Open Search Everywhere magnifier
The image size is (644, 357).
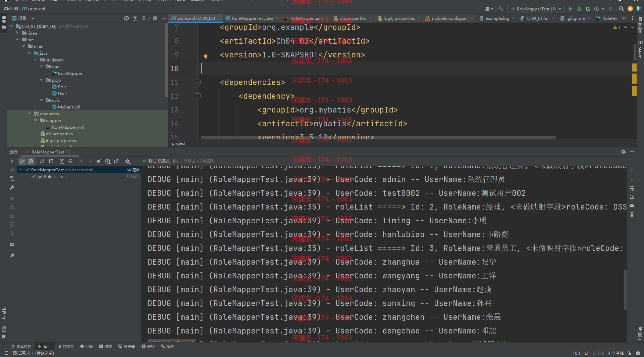click(x=621, y=9)
